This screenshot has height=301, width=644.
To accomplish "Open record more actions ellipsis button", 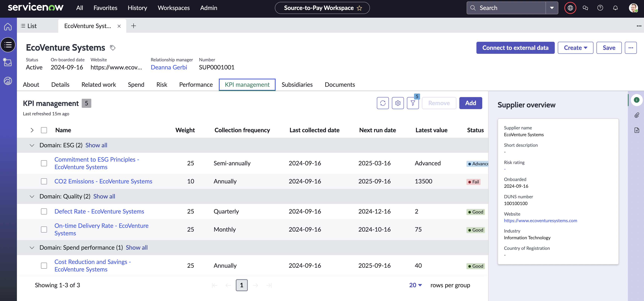I will pos(630,48).
